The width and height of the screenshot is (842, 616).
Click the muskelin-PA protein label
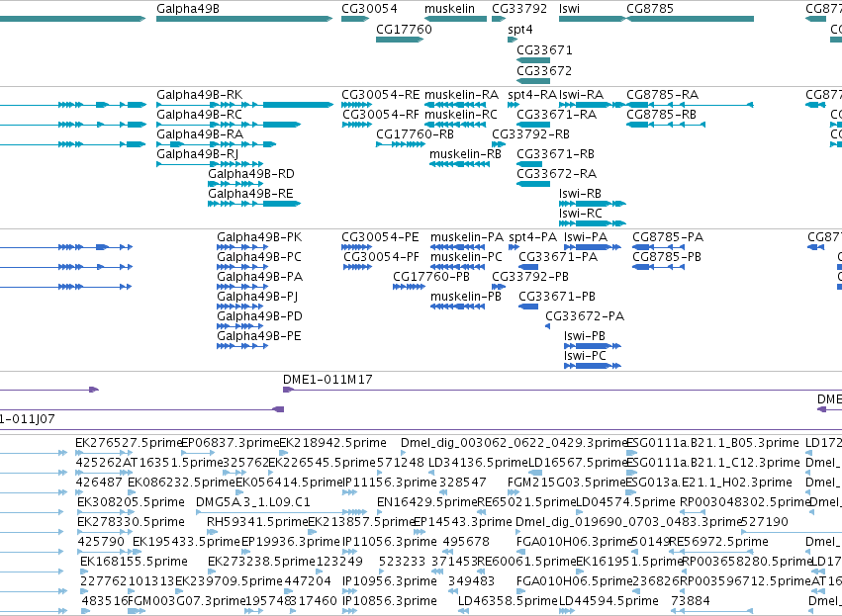point(467,237)
